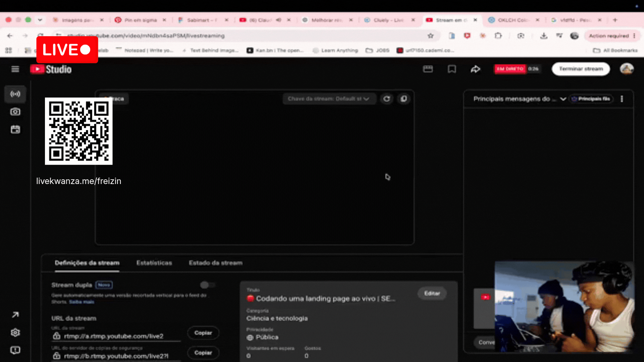Click the YouTube Studio logo

pyautogui.click(x=51, y=69)
